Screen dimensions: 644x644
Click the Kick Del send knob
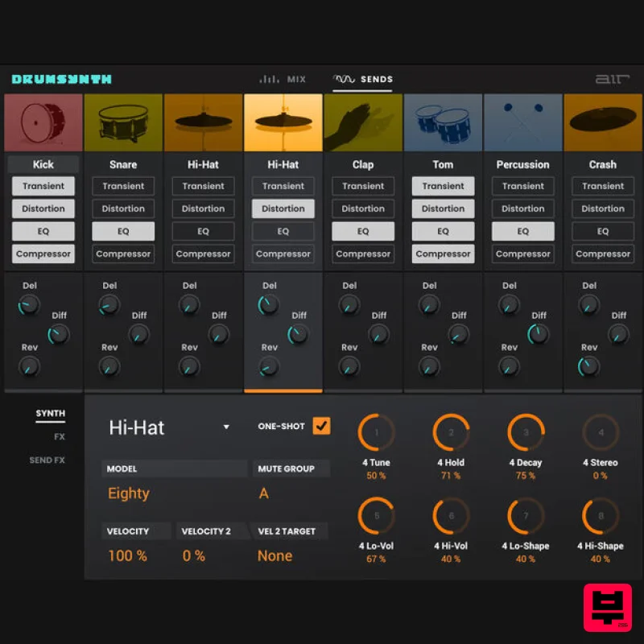pos(29,305)
